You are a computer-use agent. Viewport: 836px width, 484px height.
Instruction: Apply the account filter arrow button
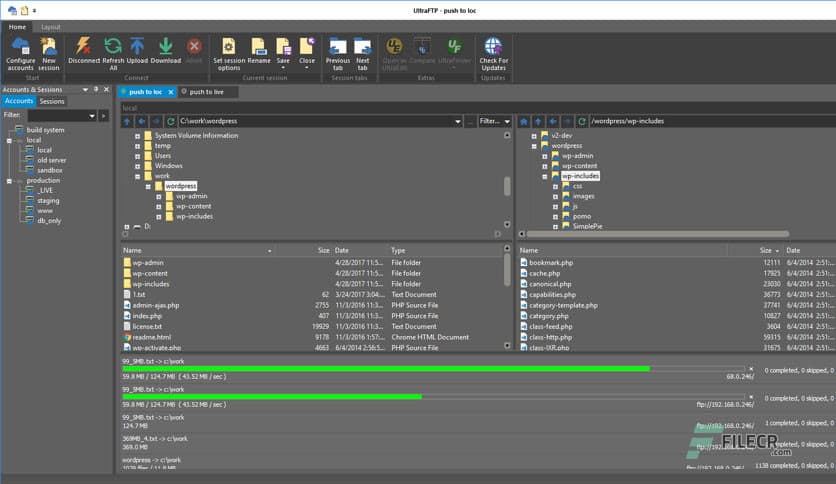[103, 116]
